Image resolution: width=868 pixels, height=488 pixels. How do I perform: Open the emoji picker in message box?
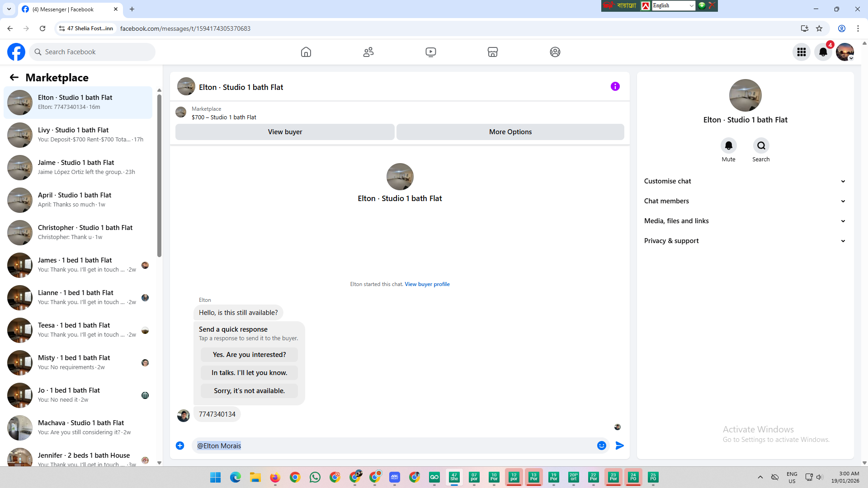click(602, 446)
